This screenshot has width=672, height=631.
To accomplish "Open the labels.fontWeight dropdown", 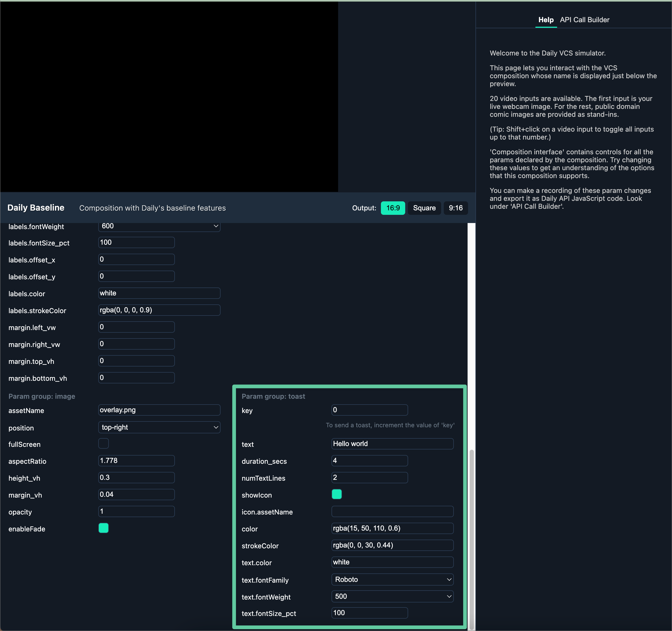I will click(x=159, y=226).
